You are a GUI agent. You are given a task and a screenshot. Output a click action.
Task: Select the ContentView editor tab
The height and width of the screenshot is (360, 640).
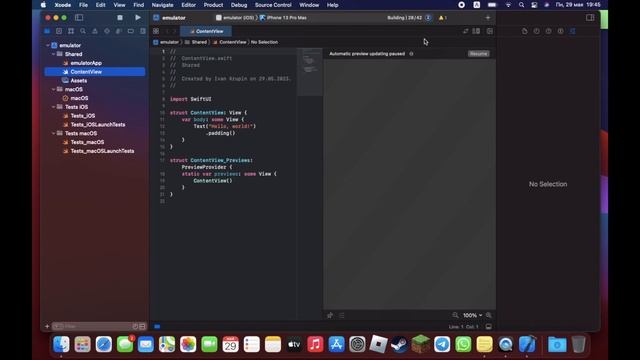(206, 31)
